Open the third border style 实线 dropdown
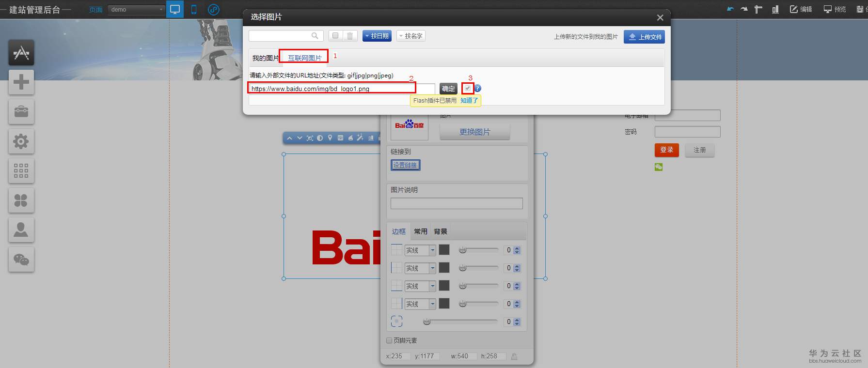868x368 pixels. click(x=420, y=286)
